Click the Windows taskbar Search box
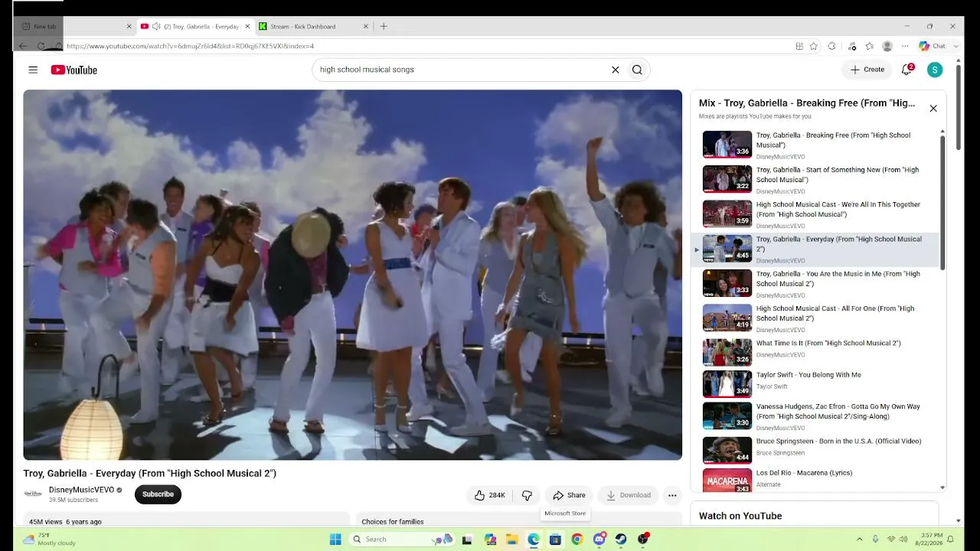This screenshot has width=980, height=551. (401, 540)
